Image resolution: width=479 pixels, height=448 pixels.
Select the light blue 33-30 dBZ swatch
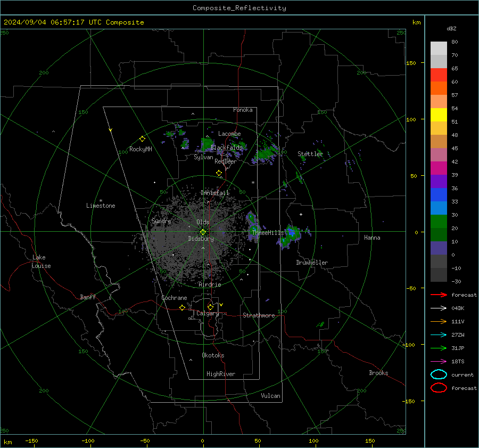pyautogui.click(x=439, y=208)
